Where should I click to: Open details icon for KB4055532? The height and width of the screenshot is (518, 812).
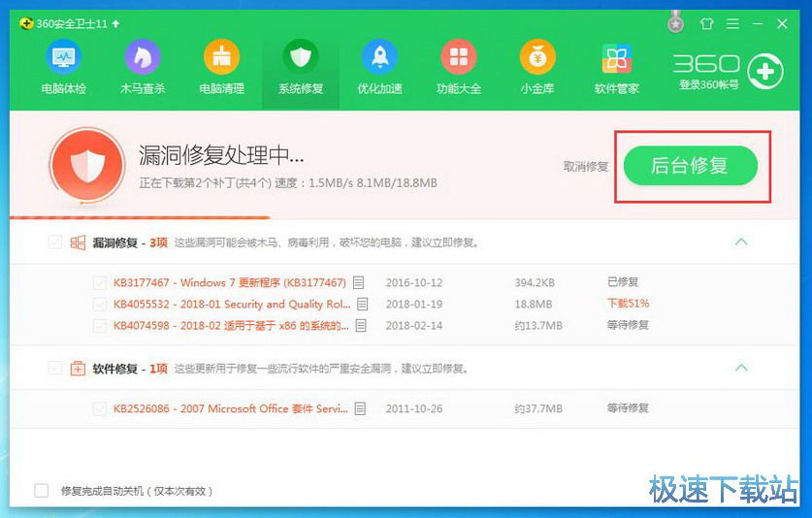tap(363, 304)
